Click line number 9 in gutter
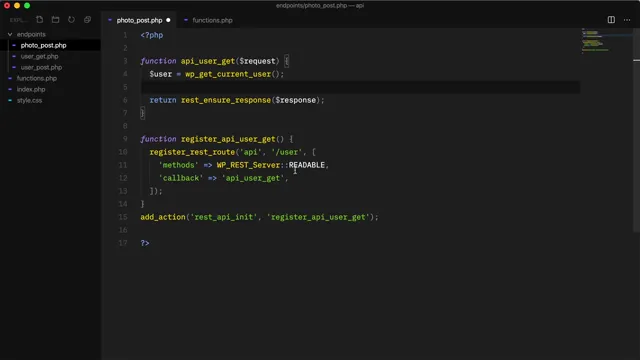This screenshot has height=360, width=640. pos(125,139)
